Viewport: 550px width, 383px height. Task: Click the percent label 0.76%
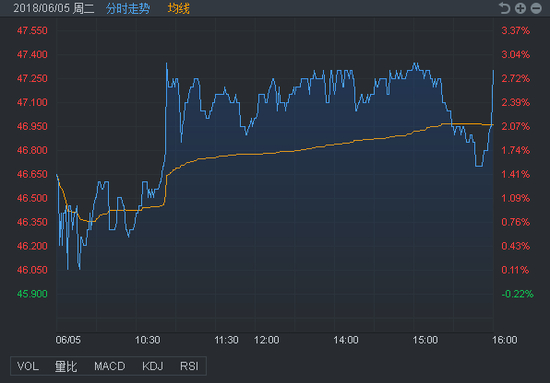coord(515,222)
